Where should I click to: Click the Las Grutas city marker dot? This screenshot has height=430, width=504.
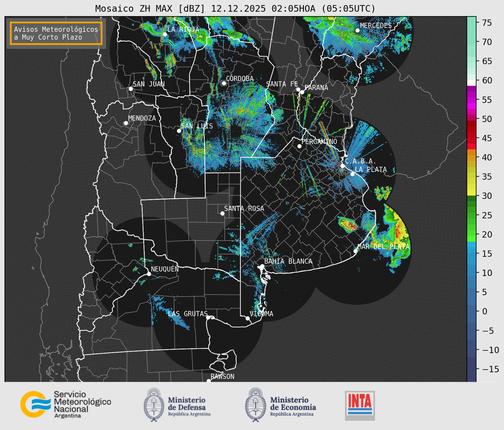tap(208, 317)
